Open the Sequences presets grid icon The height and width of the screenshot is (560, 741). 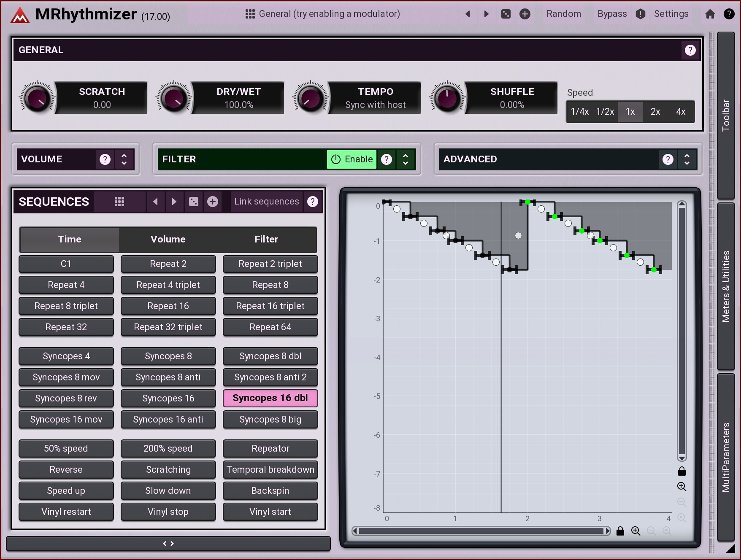point(119,202)
